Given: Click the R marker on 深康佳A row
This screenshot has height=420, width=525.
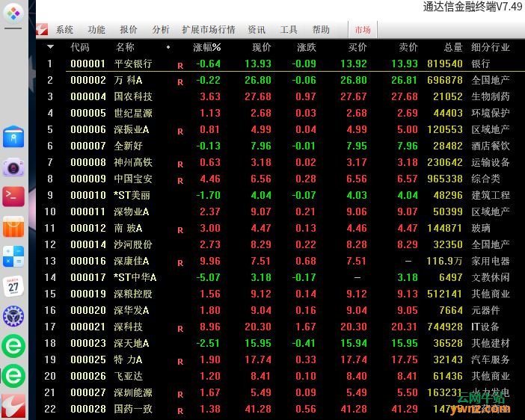Looking at the screenshot, I should (x=180, y=263).
